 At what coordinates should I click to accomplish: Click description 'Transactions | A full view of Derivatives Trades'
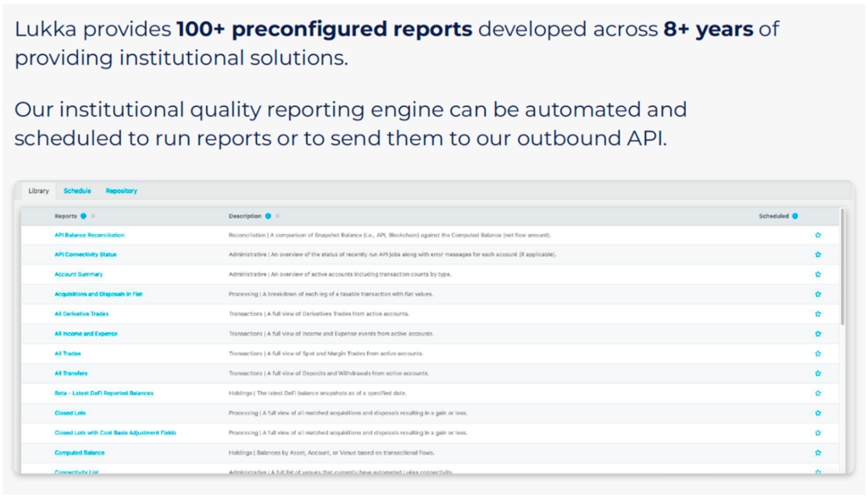319,314
